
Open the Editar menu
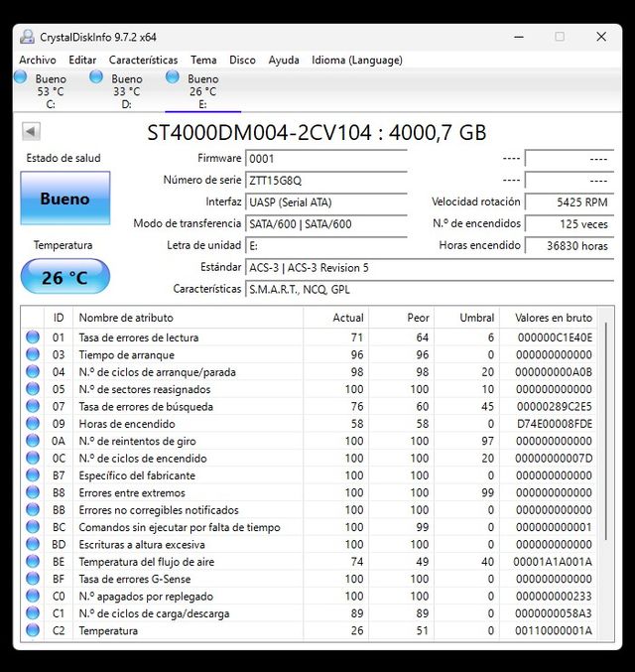pos(82,60)
